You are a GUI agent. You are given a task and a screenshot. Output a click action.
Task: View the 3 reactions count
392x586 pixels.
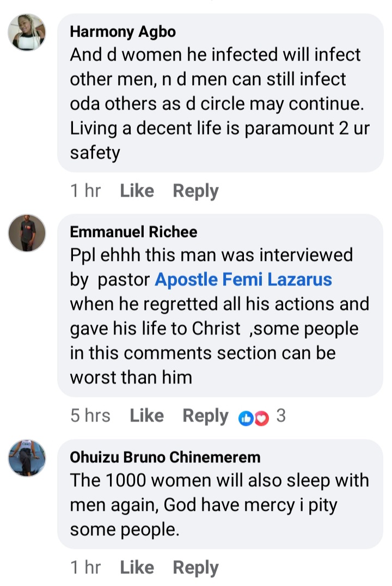point(280,417)
